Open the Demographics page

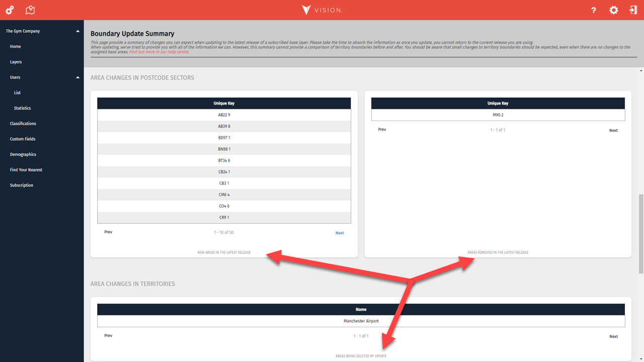[x=23, y=154]
